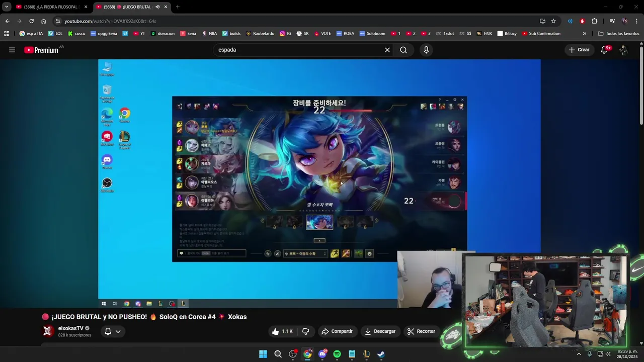The height and width of the screenshot is (362, 644).
Task: Like the video with 1.1 K
Action: click(x=282, y=331)
